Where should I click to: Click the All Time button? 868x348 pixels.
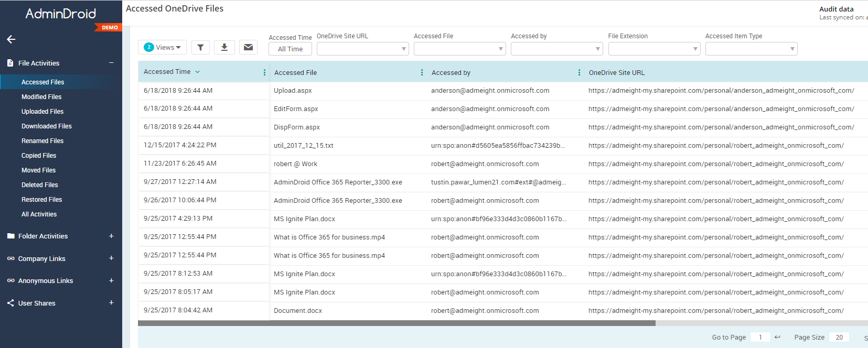tap(290, 49)
